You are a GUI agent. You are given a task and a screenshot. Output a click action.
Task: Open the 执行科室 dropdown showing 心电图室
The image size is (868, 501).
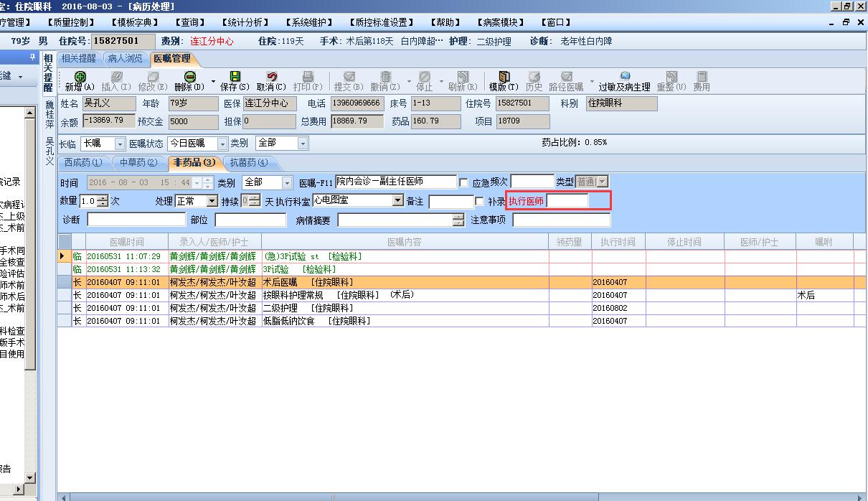pos(398,202)
